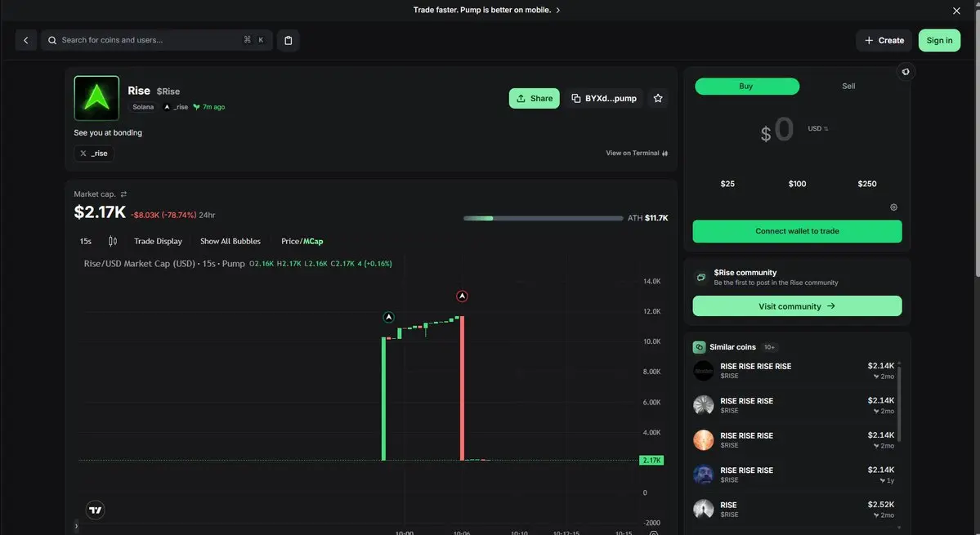The image size is (980, 535).
Task: Click the Similar coins section icon
Action: pos(700,347)
